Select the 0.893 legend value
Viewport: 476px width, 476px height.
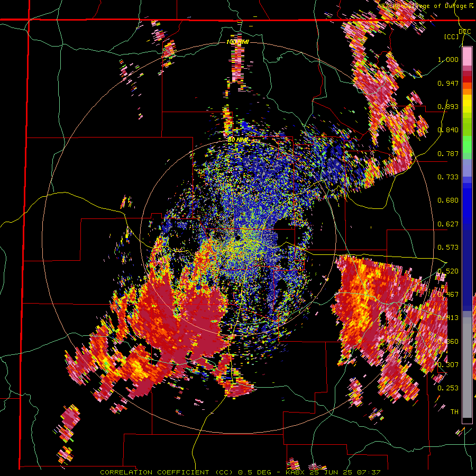[448, 106]
